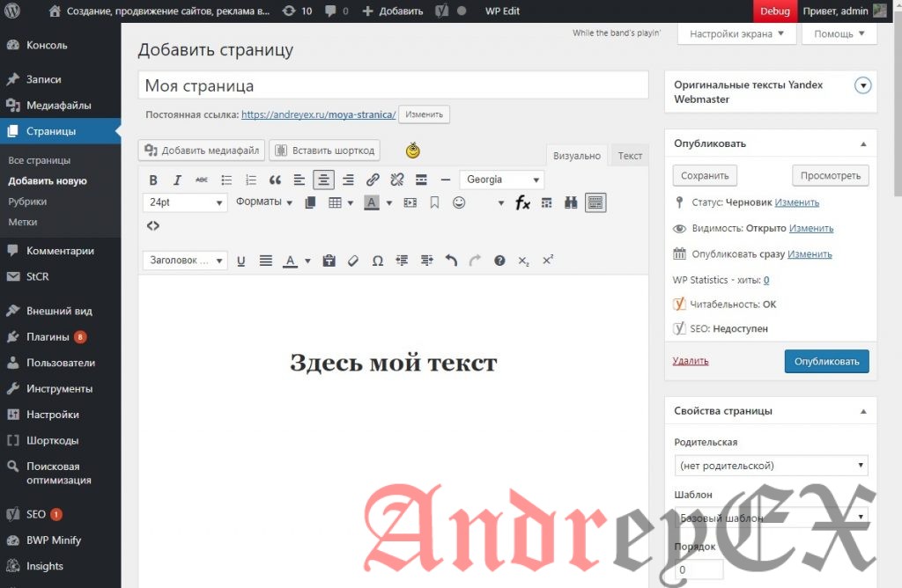Click Изменить next to the permalink

424,114
